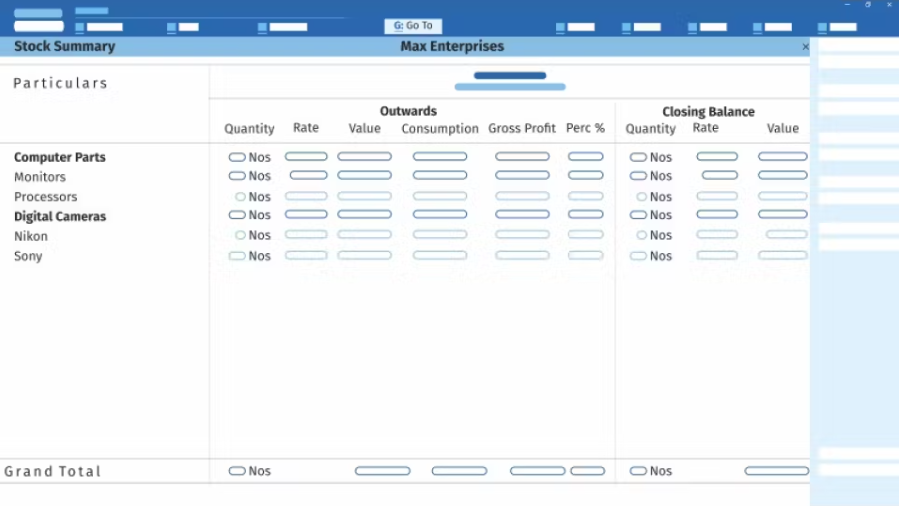Image resolution: width=899 pixels, height=506 pixels.
Task: Click Monitors Outwards quantity Nos cell
Action: coord(249,176)
